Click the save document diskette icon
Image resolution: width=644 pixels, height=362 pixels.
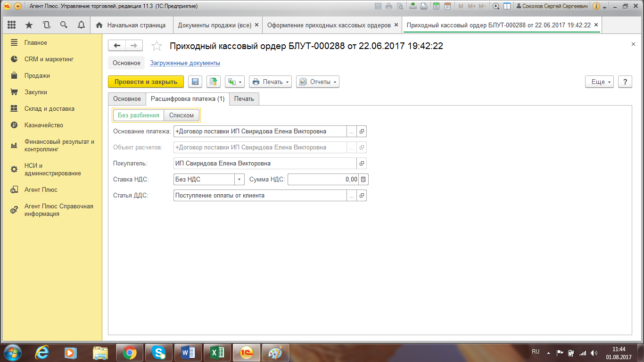(x=195, y=82)
